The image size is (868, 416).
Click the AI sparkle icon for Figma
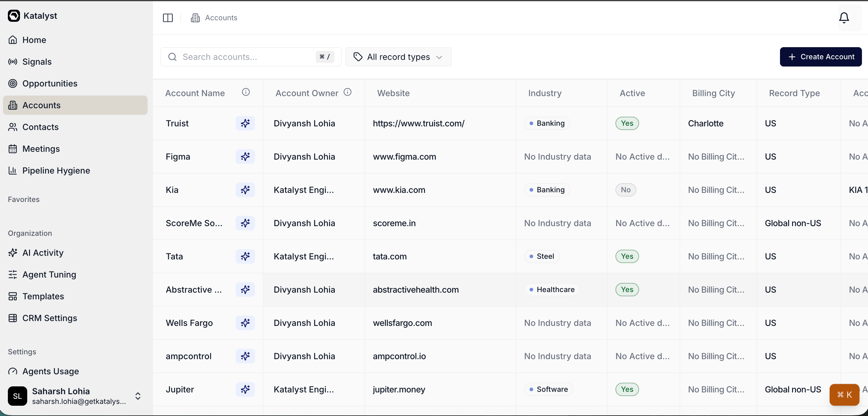245,157
